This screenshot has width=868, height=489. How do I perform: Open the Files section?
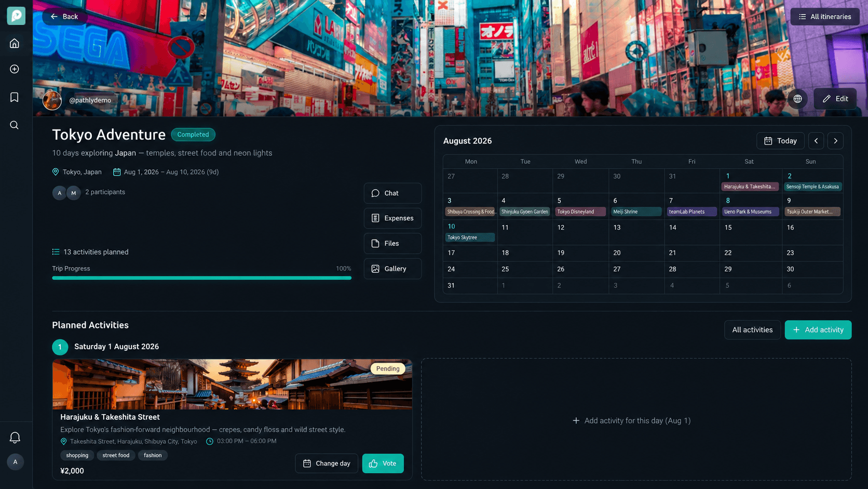[x=392, y=243]
